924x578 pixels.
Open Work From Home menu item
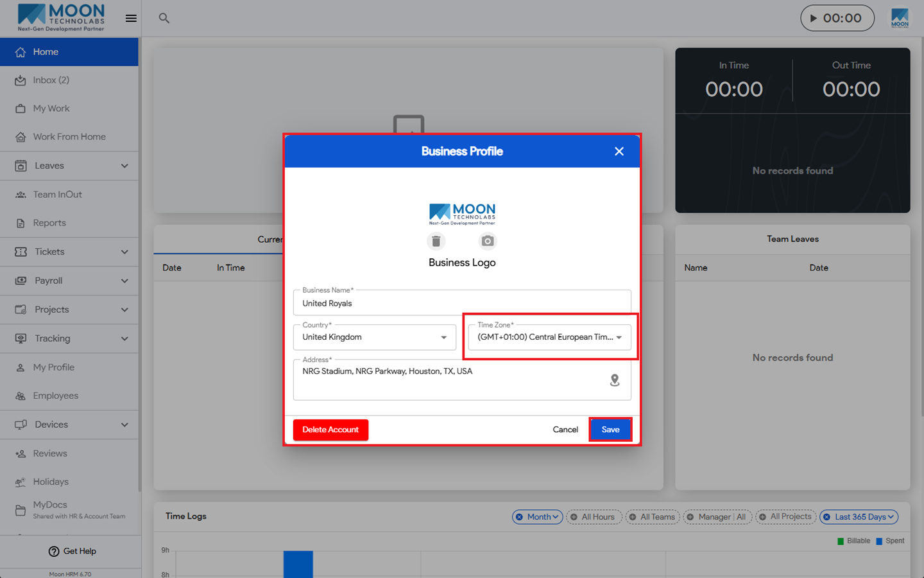69,137
